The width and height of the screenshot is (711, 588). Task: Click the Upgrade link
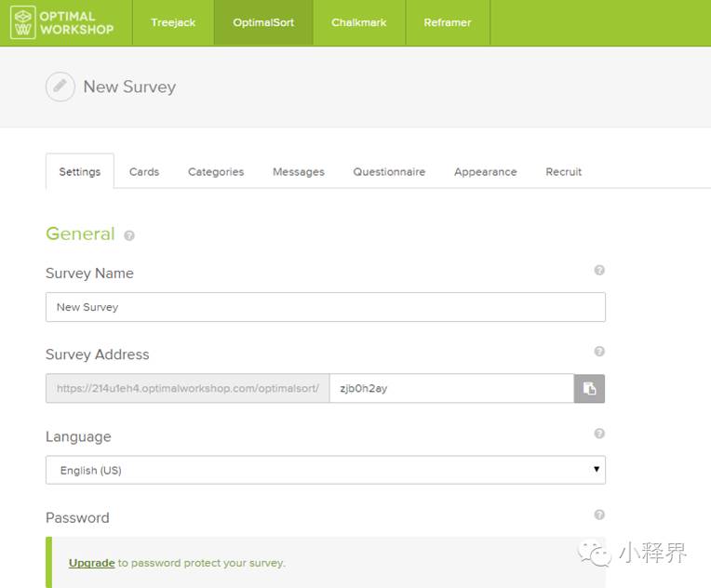91,563
